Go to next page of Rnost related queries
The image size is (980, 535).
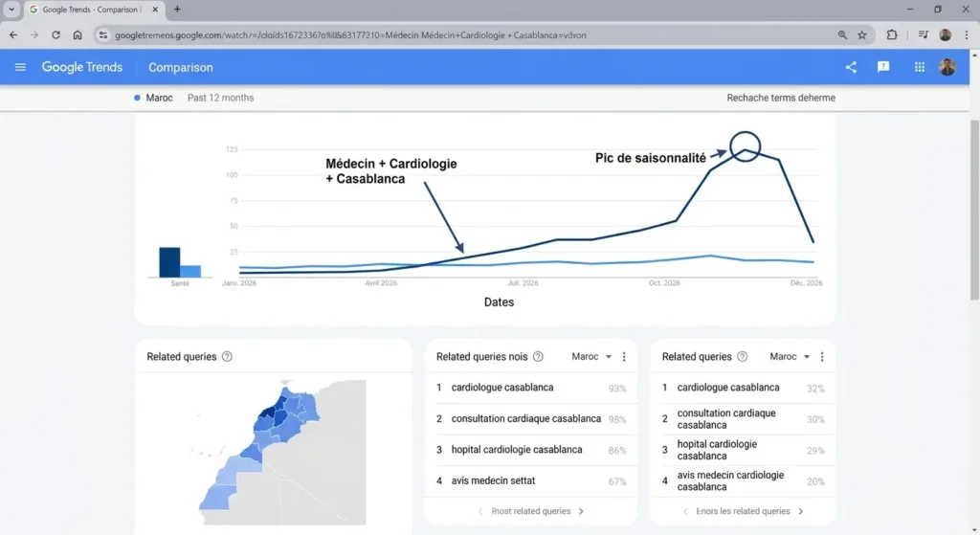click(581, 511)
